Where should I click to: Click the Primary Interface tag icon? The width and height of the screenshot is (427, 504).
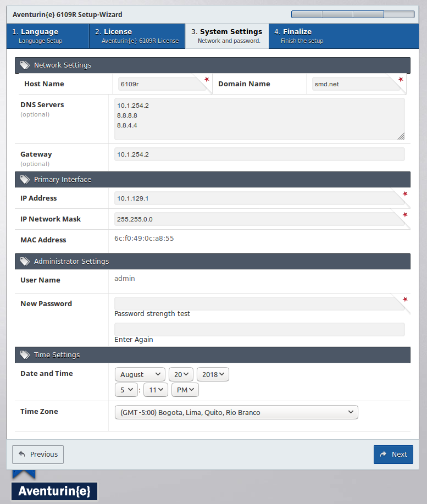pos(25,179)
